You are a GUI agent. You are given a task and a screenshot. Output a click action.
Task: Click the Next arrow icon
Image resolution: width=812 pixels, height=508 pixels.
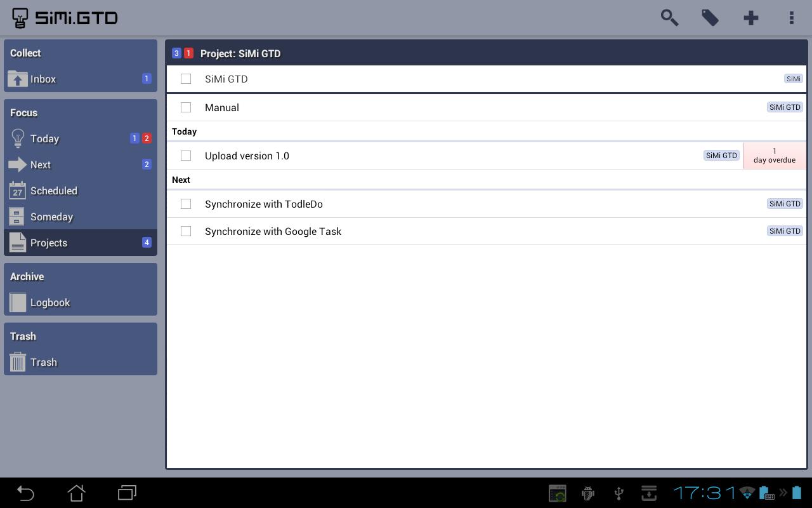click(x=18, y=164)
